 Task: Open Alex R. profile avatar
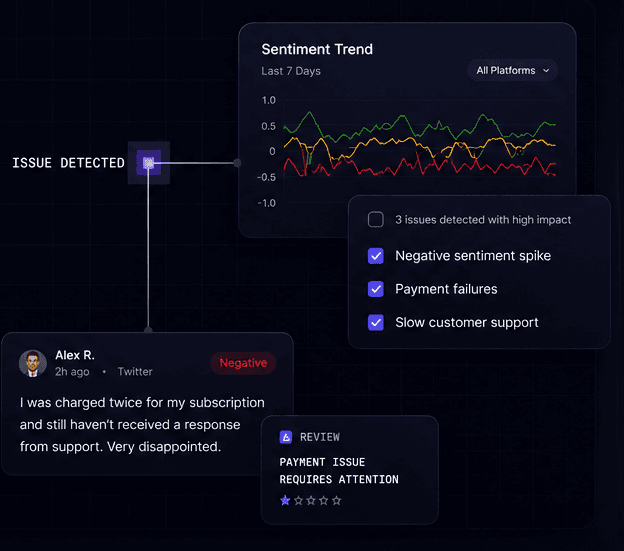[x=33, y=363]
